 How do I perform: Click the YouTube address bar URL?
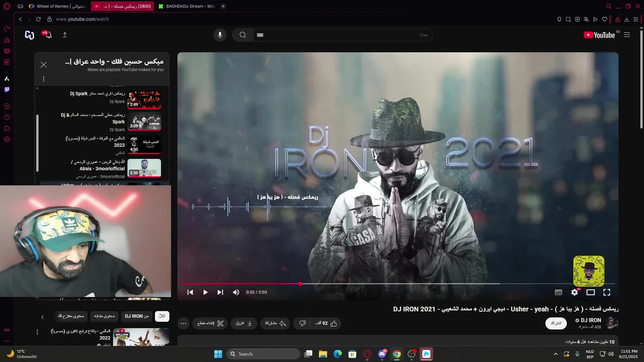[82, 19]
